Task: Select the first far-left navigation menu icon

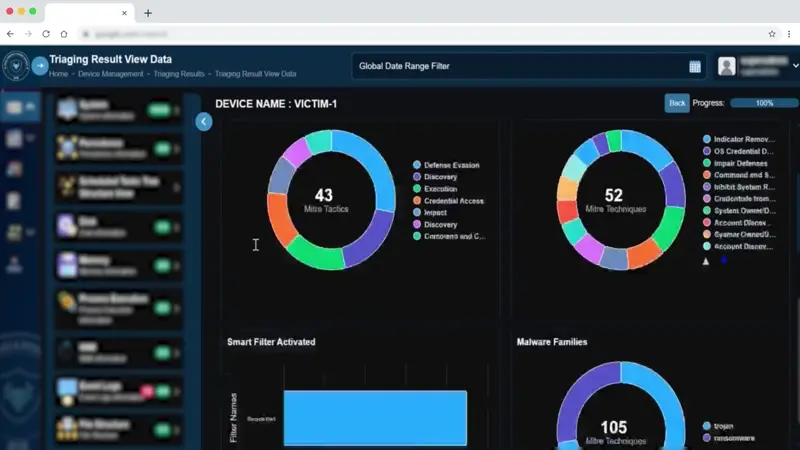Action: (x=14, y=107)
